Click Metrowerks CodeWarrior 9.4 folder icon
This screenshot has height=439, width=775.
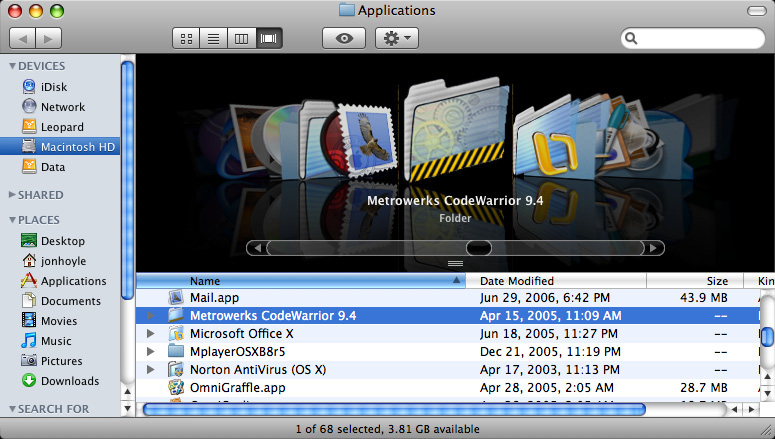(176, 315)
